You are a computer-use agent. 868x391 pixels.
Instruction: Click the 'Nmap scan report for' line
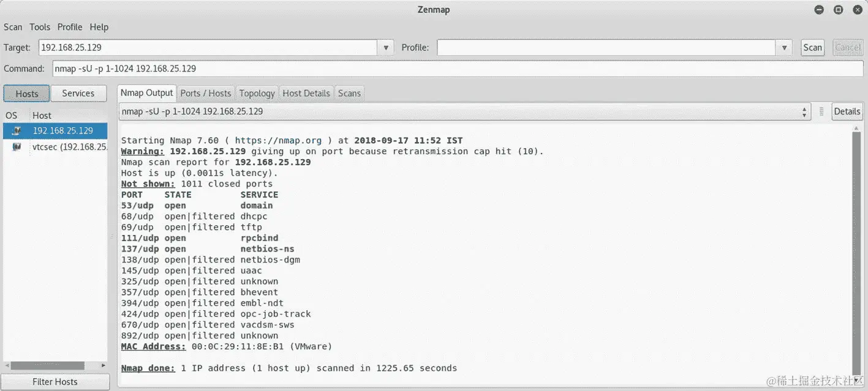pos(216,163)
